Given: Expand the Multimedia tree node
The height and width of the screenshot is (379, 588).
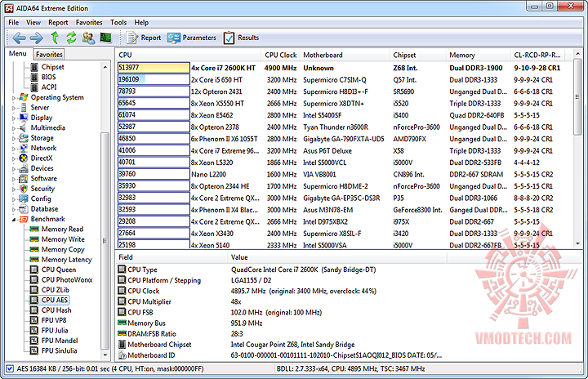Looking at the screenshot, I should (14, 128).
